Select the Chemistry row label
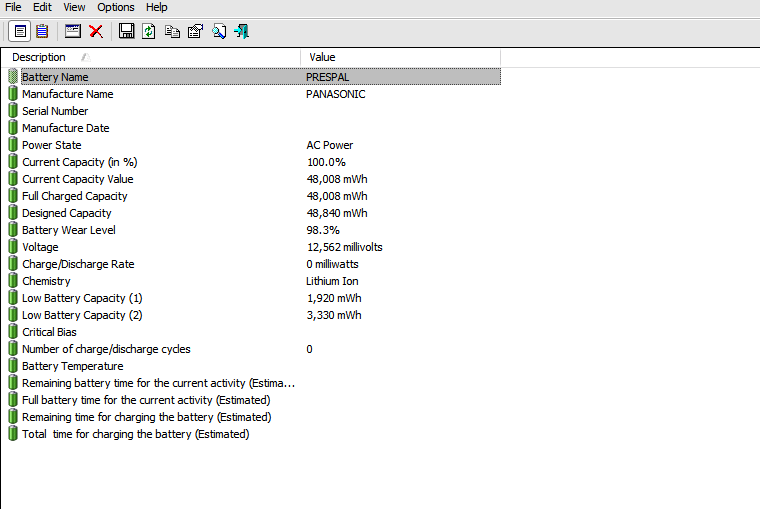Image resolution: width=760 pixels, height=509 pixels. click(x=46, y=281)
